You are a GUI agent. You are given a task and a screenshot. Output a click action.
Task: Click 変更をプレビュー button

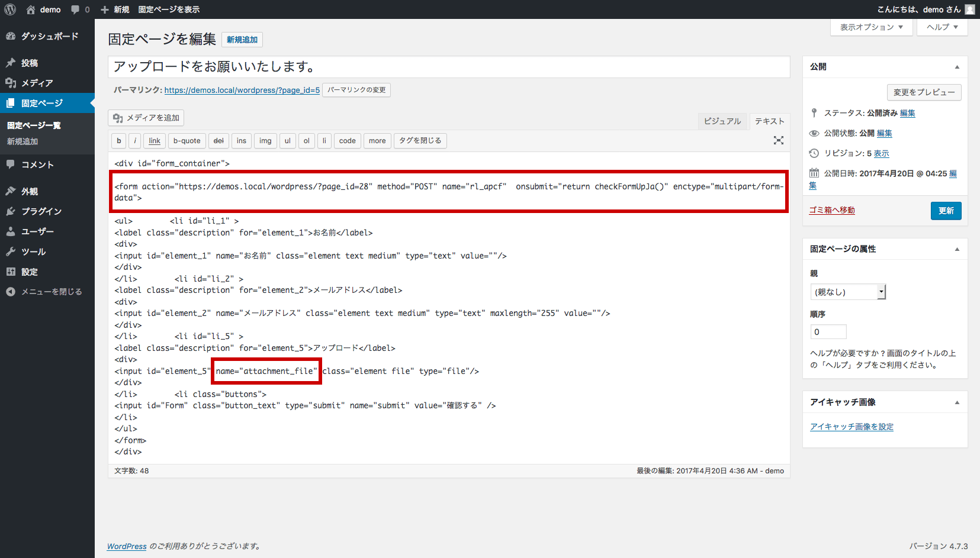click(924, 92)
